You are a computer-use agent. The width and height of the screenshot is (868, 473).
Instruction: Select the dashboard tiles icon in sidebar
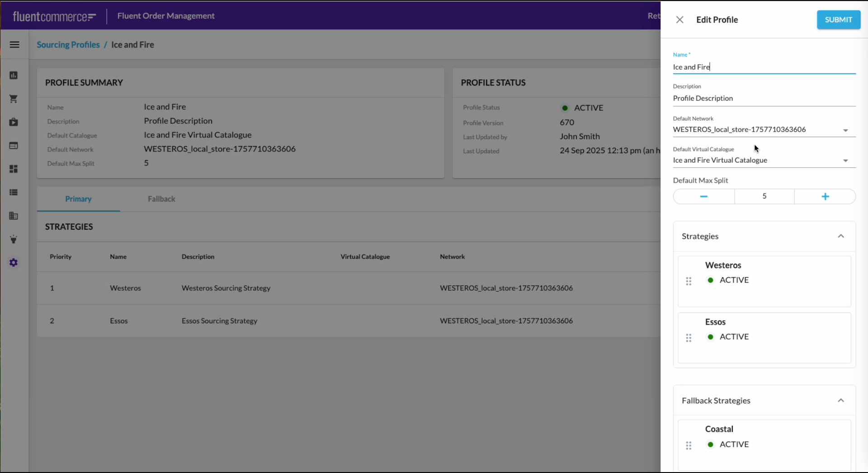click(14, 169)
